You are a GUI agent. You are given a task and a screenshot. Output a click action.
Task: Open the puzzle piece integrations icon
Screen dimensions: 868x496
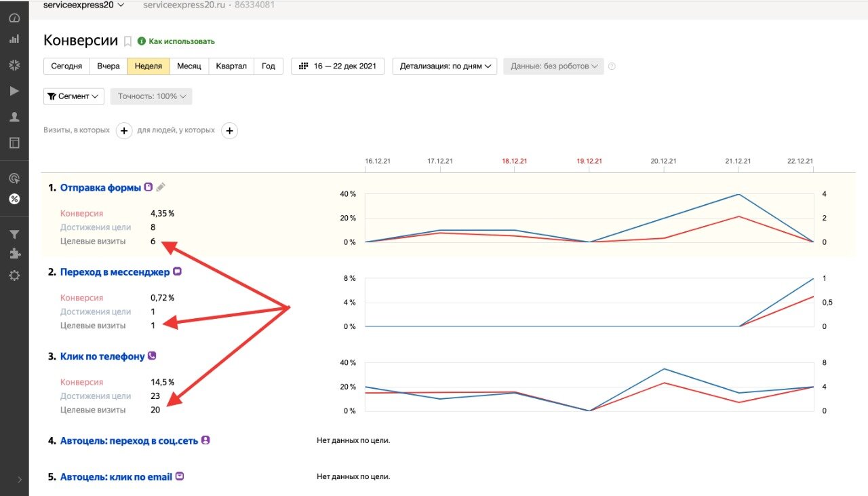pyautogui.click(x=14, y=254)
